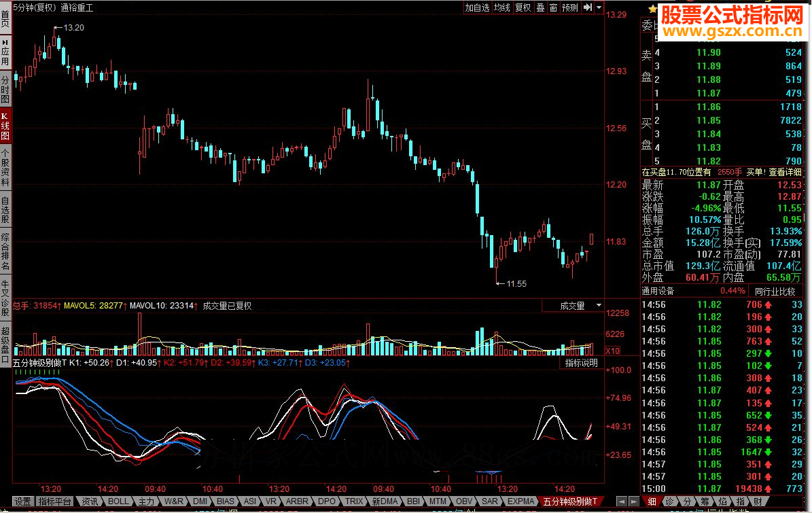Toggle 复权 price adjustment mode
This screenshot has height=513, width=812.
pyautogui.click(x=523, y=7)
